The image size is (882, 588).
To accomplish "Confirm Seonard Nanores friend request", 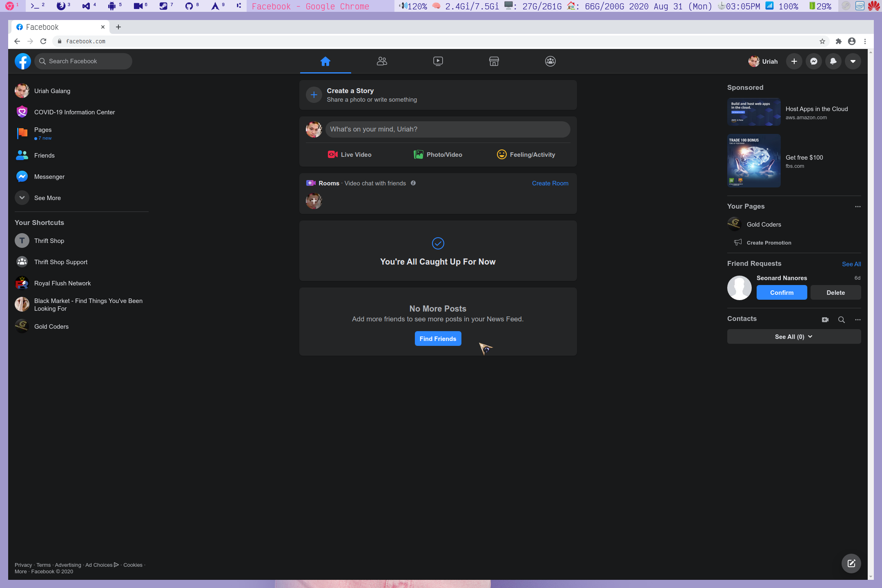I will coord(782,292).
